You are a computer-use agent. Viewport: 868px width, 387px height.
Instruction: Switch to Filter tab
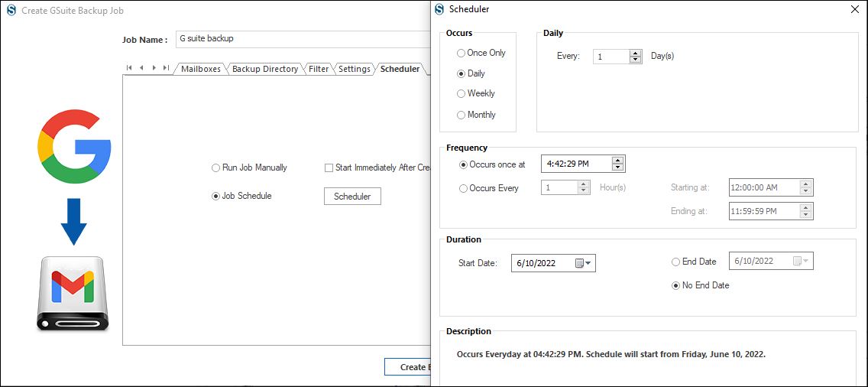pos(319,70)
